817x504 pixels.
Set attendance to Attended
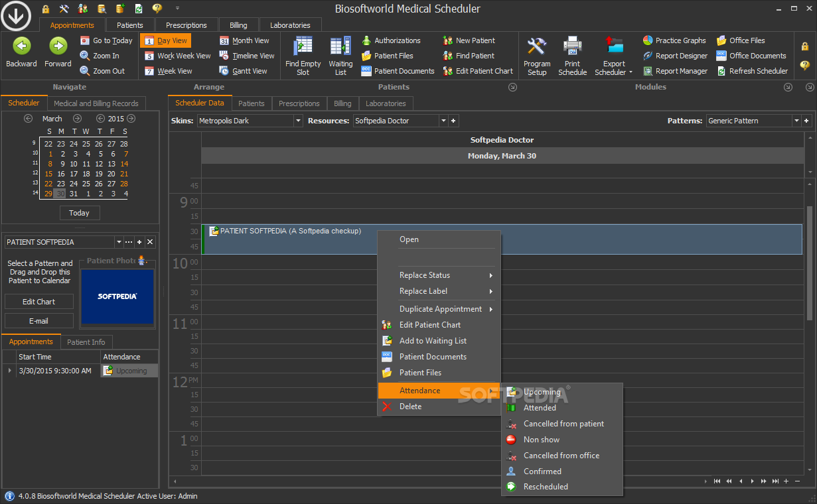tap(562, 408)
